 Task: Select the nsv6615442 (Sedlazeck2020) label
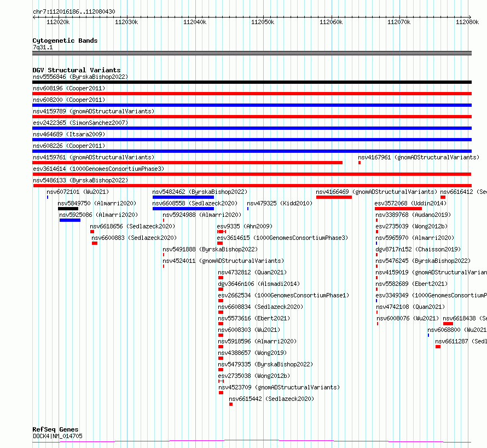271,399
